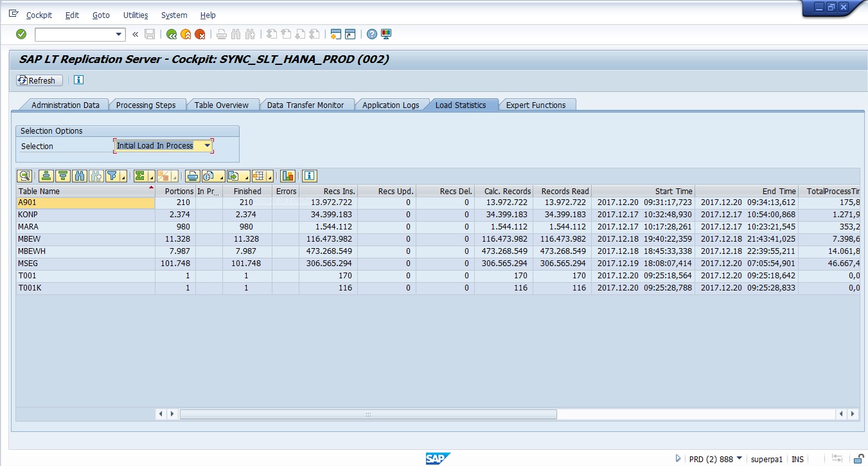Open the Help question mark icon
This screenshot has width=868, height=466.
coord(372,34)
